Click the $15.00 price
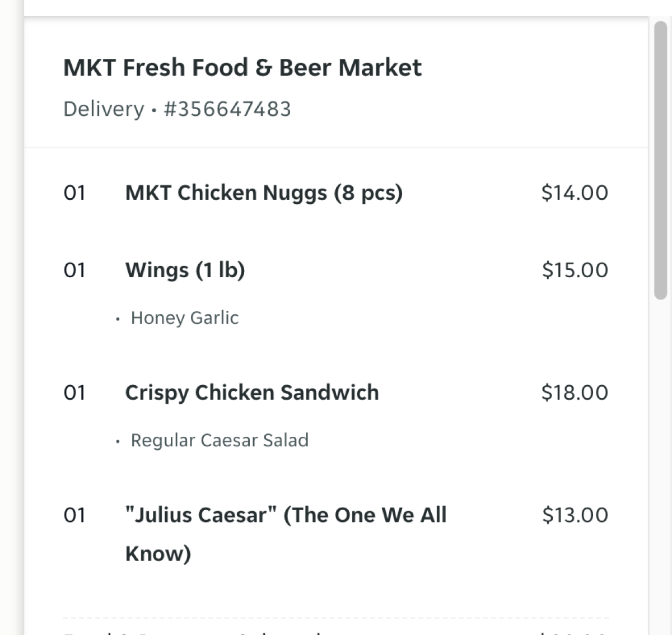The width and height of the screenshot is (672, 635). 575,270
